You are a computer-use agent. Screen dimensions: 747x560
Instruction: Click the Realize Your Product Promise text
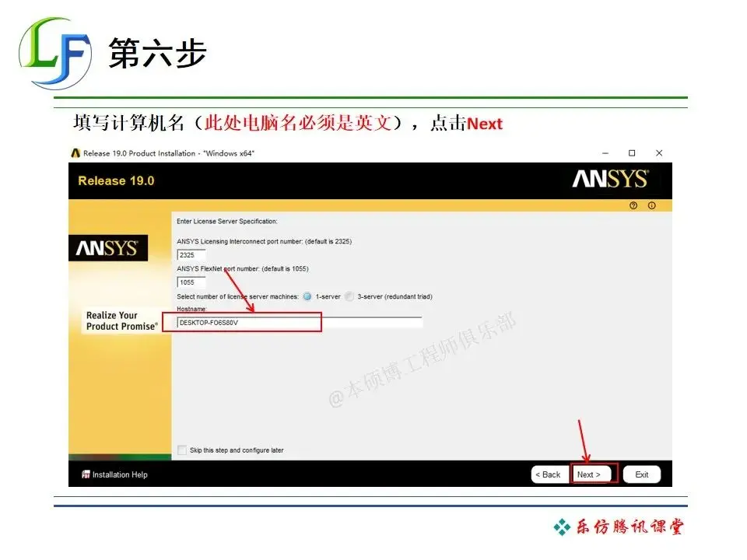tap(122, 321)
